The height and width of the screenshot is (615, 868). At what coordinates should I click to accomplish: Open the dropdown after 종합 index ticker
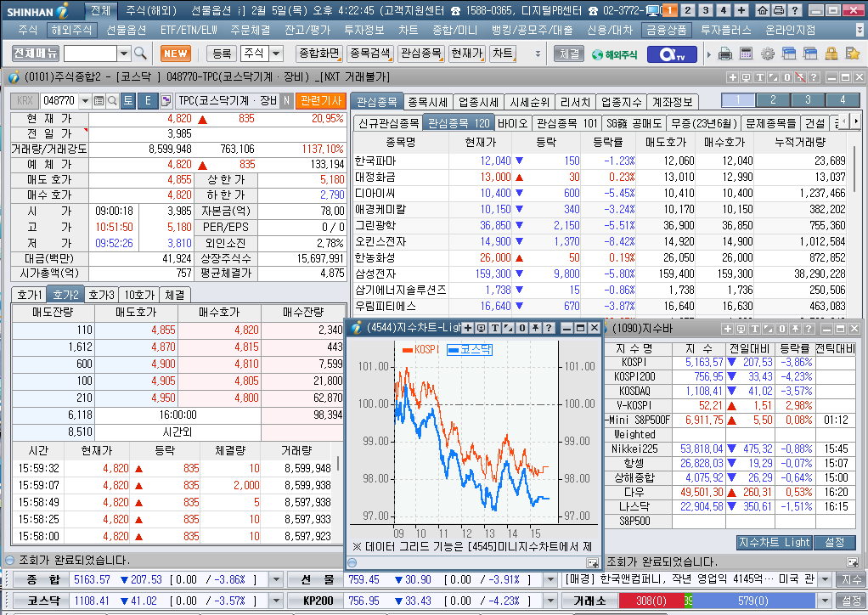tap(276, 579)
